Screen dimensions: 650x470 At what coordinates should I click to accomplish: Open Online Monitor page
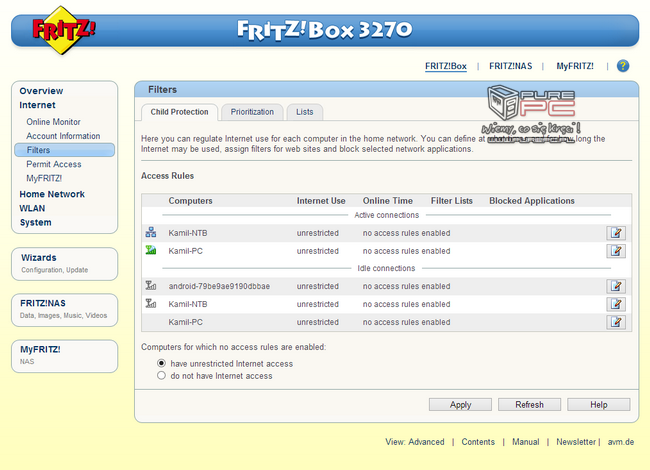pos(53,122)
